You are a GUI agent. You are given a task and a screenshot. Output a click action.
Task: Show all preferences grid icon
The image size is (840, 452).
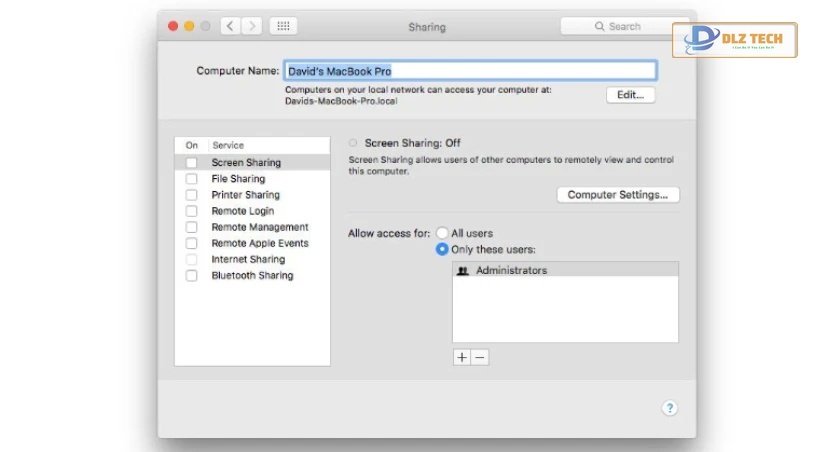[283, 26]
